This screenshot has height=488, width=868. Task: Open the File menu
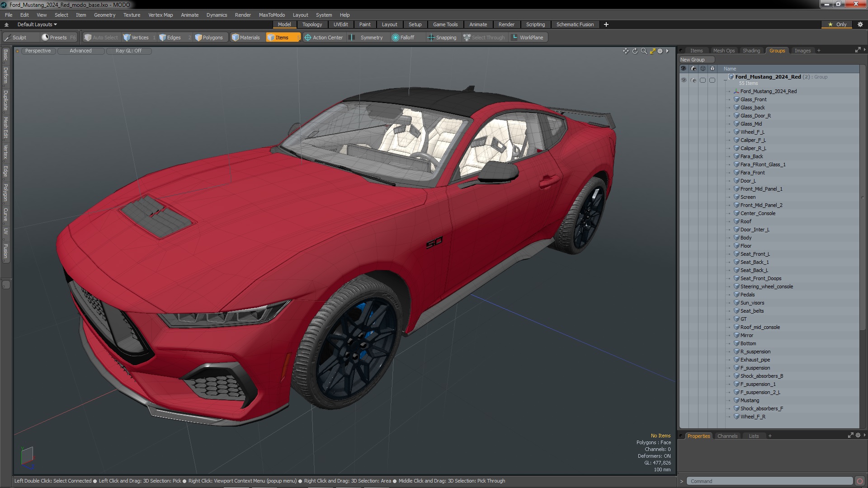9,15
